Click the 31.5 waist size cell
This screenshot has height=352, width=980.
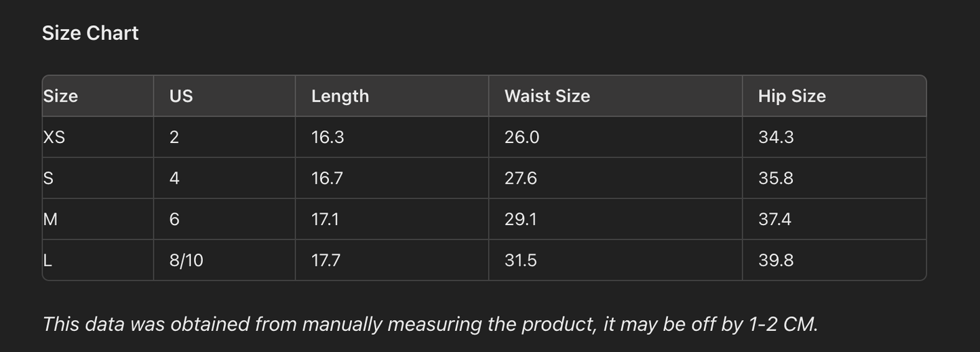click(x=520, y=260)
